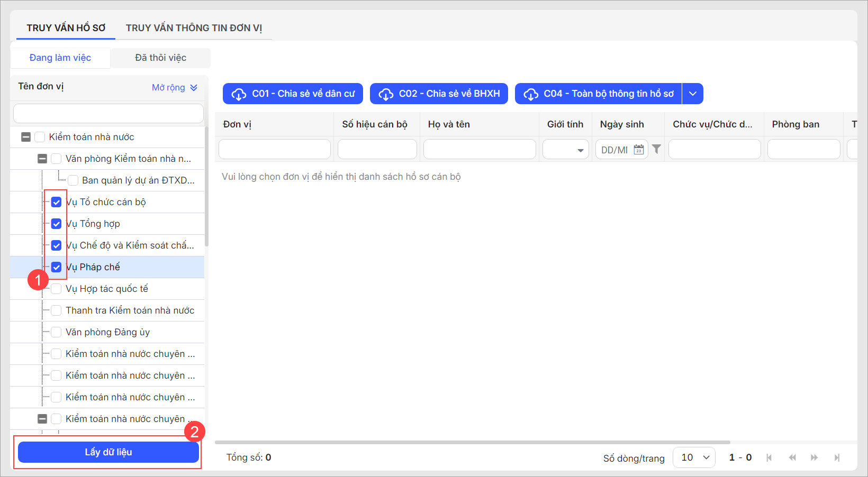Uncheck the Vụ Tổng hợp checkbox
The width and height of the screenshot is (868, 477).
point(57,224)
